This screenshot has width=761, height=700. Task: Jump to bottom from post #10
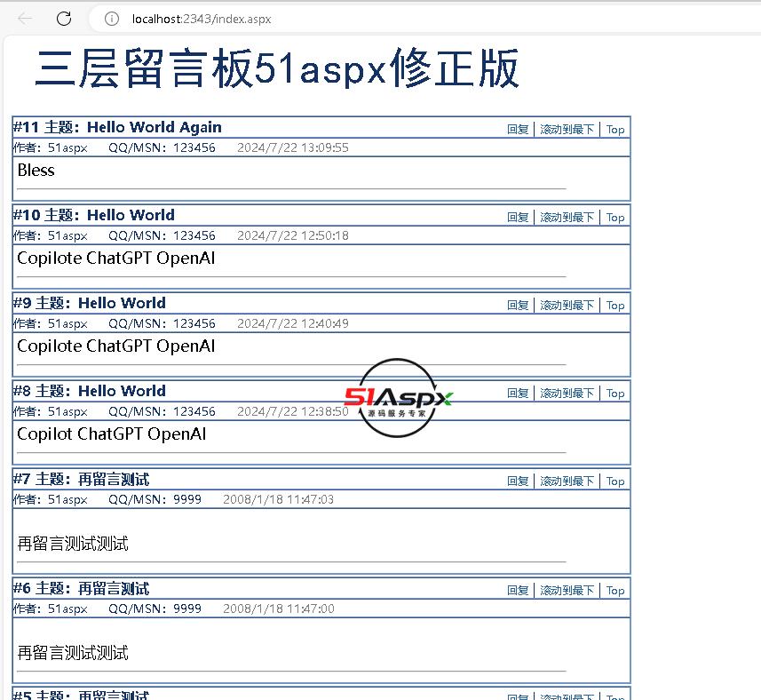click(567, 218)
